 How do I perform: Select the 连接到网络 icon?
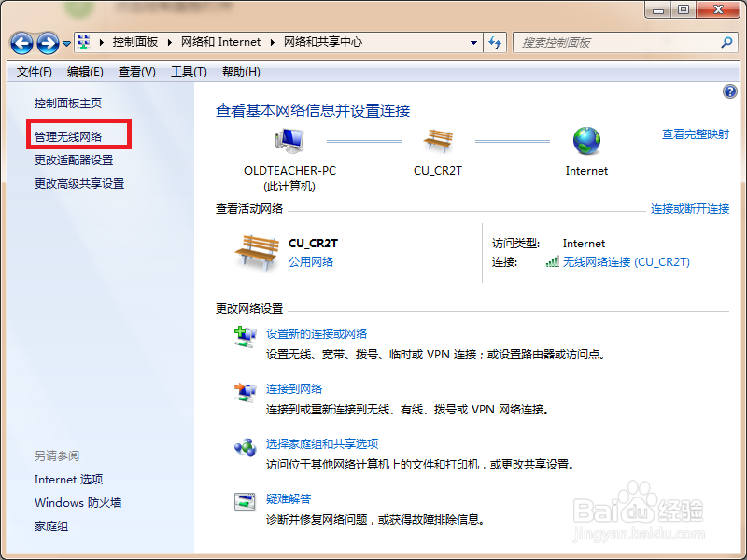click(245, 390)
